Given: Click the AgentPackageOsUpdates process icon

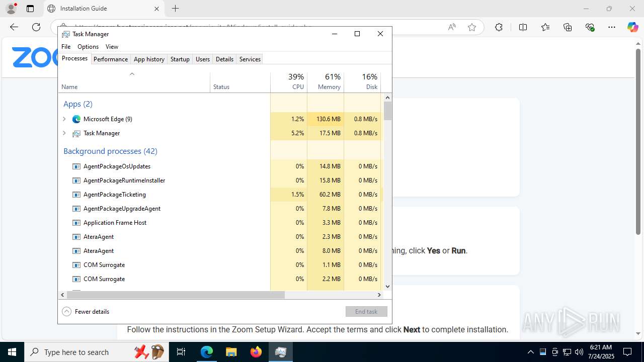Looking at the screenshot, I should [x=76, y=166].
